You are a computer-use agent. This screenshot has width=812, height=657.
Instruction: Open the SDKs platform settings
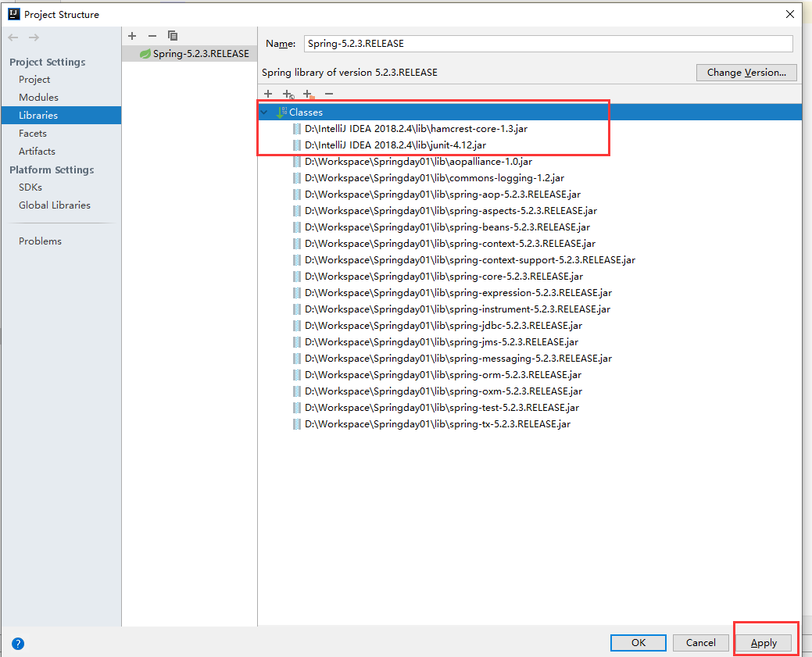30,187
